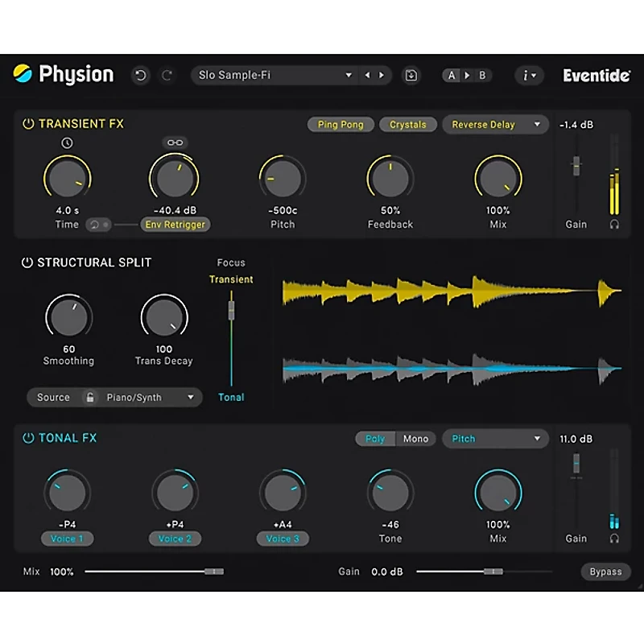Enable Poly mode
644x644 pixels.
pyautogui.click(x=375, y=439)
